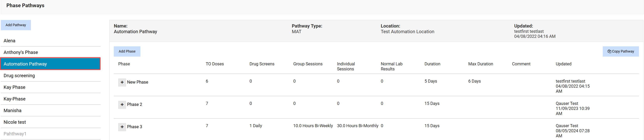Expand the New Phase row

122,82
